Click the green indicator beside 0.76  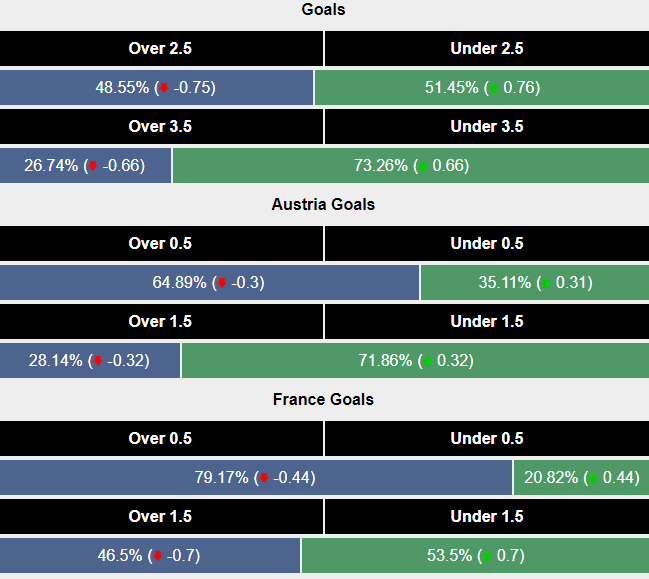493,88
